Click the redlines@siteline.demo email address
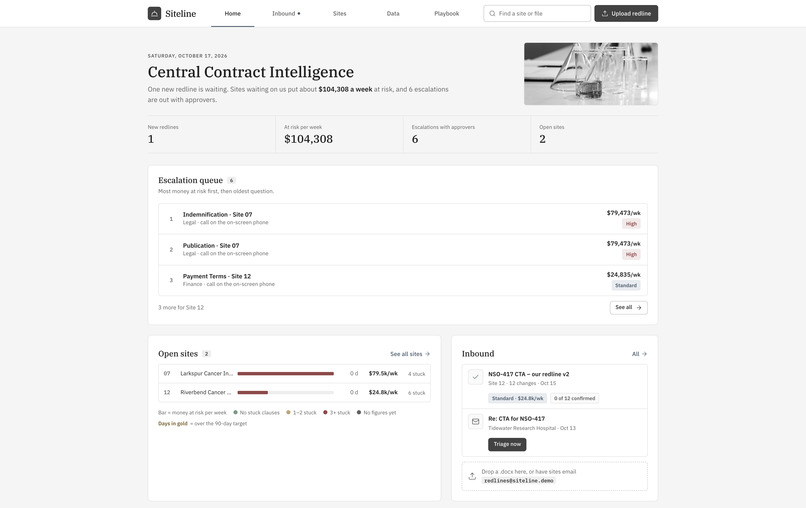806x508 pixels. (519, 481)
